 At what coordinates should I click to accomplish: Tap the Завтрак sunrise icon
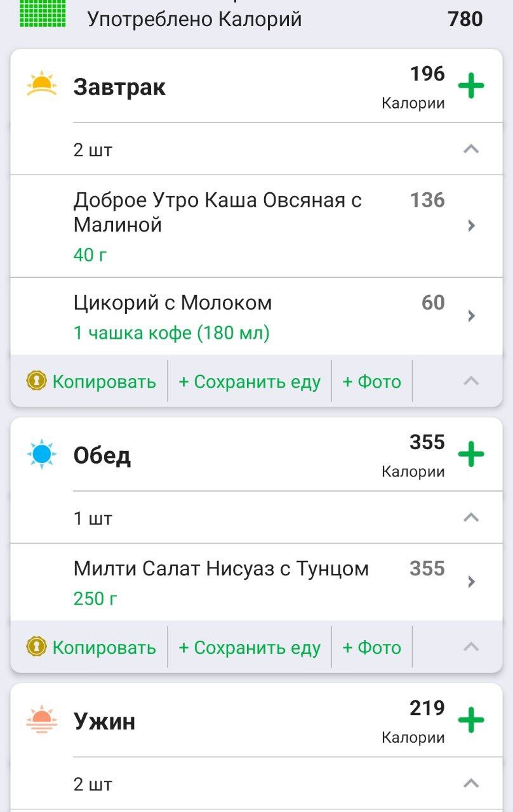(x=42, y=85)
